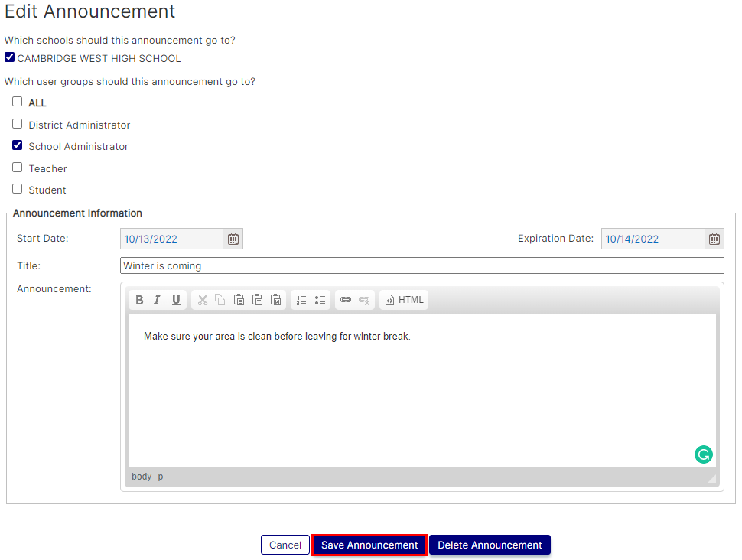Image resolution: width=742 pixels, height=560 pixels.
Task: Check the ALL user groups checkbox
Action: click(x=18, y=102)
